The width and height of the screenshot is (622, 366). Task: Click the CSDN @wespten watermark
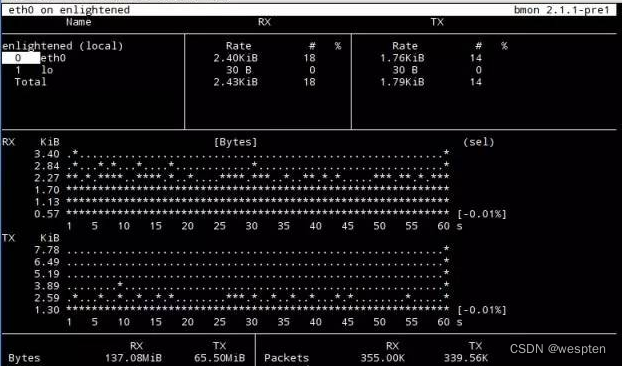click(x=558, y=349)
